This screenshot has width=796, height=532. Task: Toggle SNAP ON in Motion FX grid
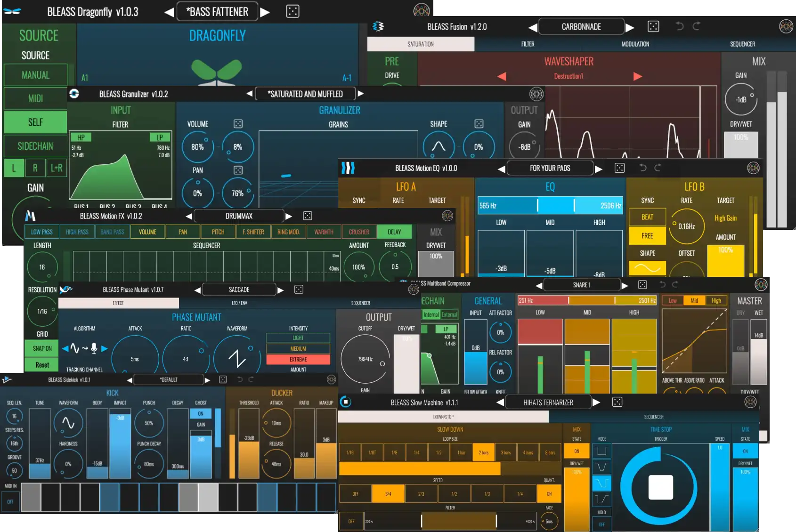point(42,348)
